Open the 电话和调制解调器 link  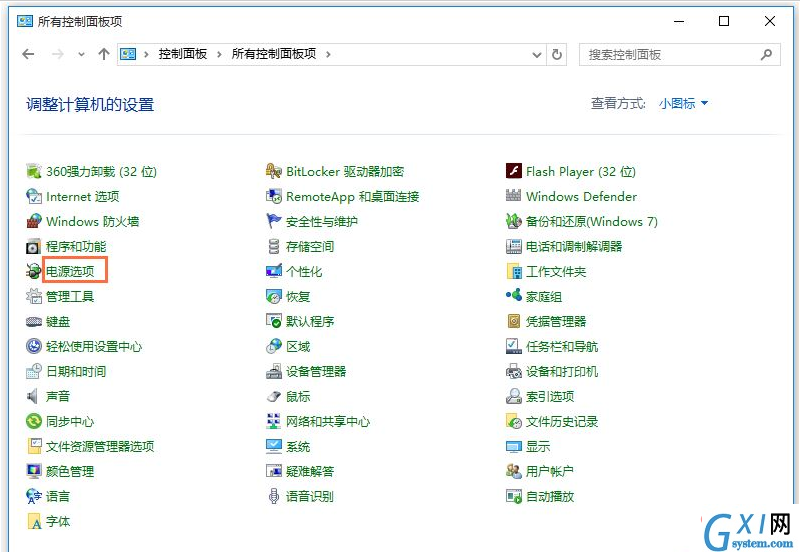(574, 246)
